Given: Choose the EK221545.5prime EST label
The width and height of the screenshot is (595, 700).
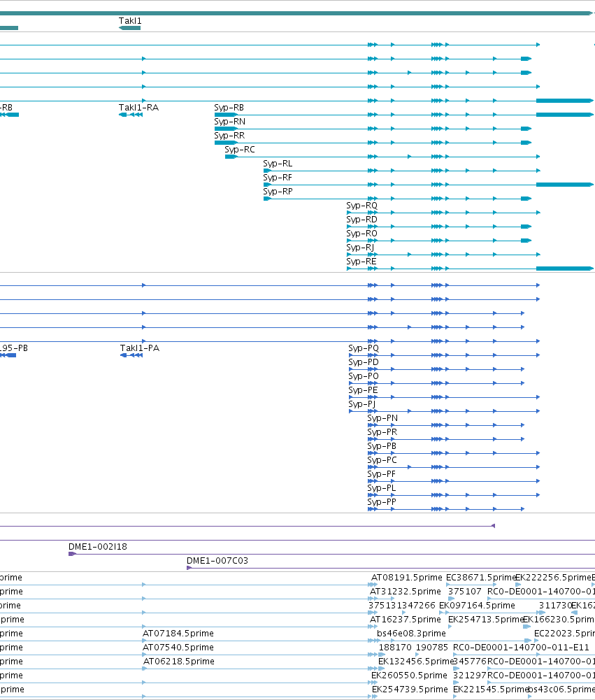Looking at the screenshot, I should click(x=491, y=689).
